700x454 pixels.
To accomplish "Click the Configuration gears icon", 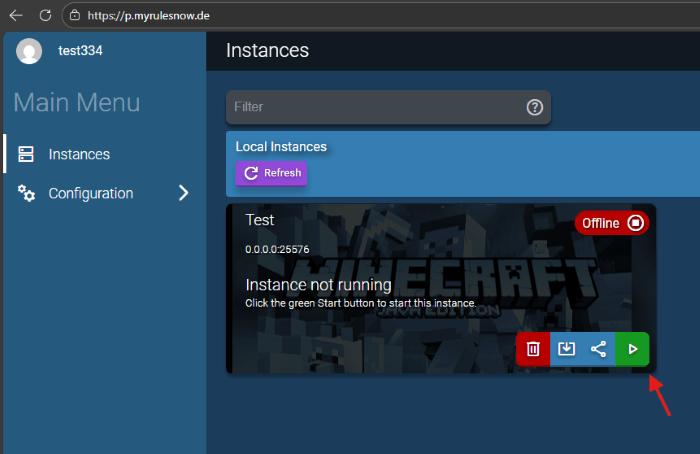I will coord(27,193).
